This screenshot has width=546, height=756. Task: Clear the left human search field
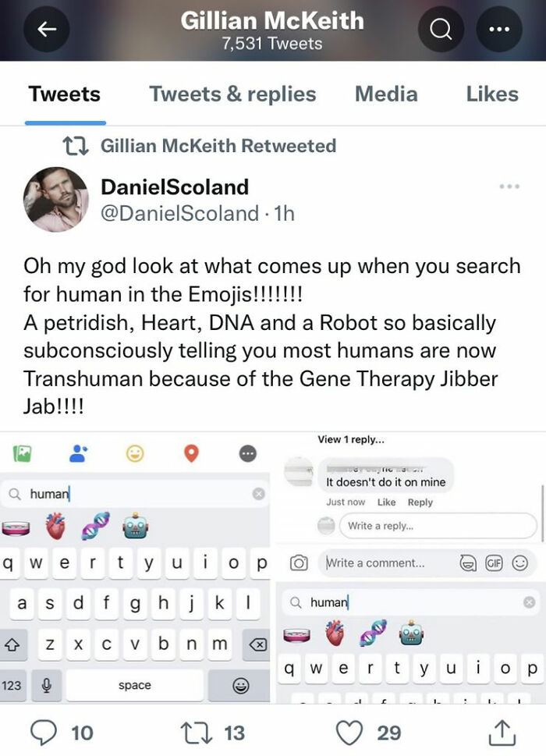coord(259,494)
